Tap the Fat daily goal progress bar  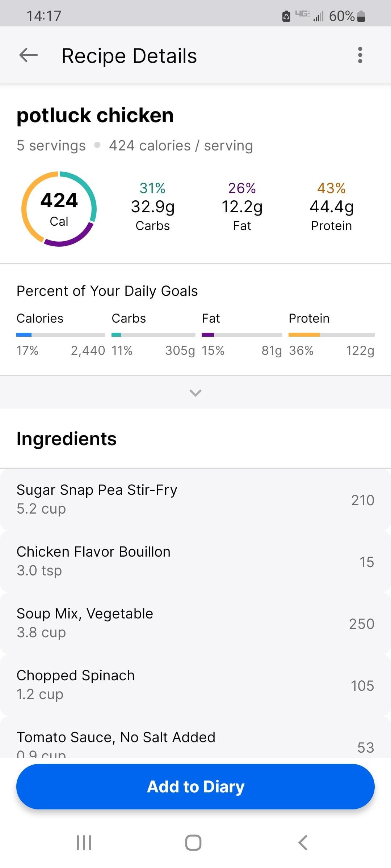[242, 335]
